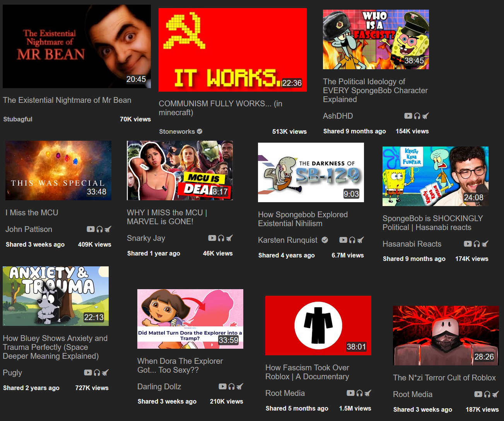
Task: Click the YouTube icon beside Pugly
Action: 88,372
